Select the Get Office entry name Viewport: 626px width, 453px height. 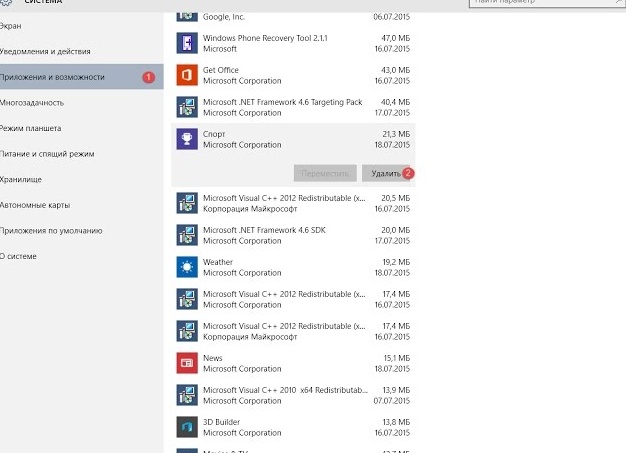pos(221,70)
